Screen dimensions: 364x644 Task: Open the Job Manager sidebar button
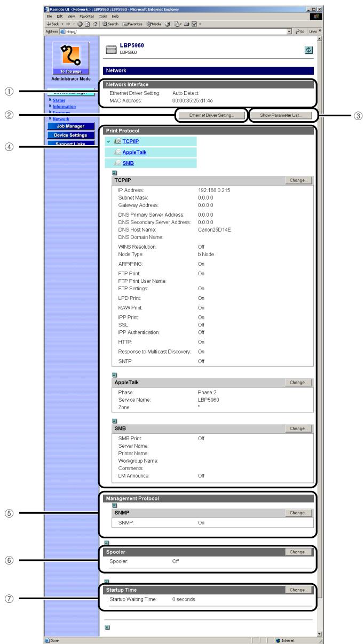pyautogui.click(x=72, y=126)
